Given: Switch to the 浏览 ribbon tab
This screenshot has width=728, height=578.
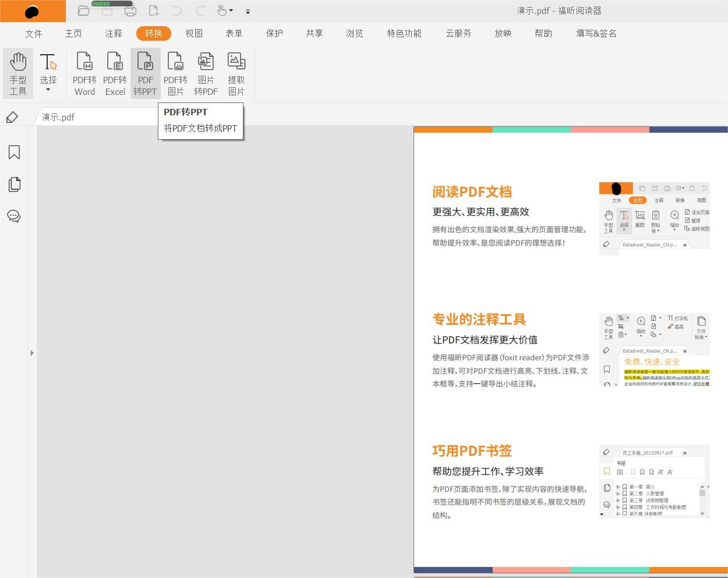Looking at the screenshot, I should tap(355, 33).
